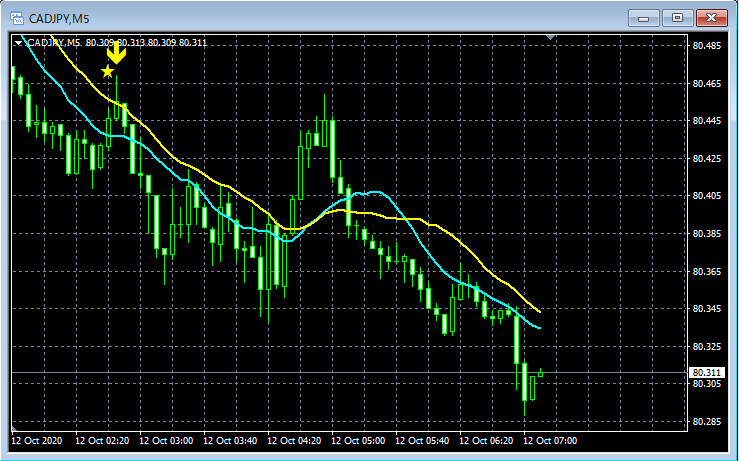
Task: Click the 80.445 price scale label
Action: [x=706, y=121]
